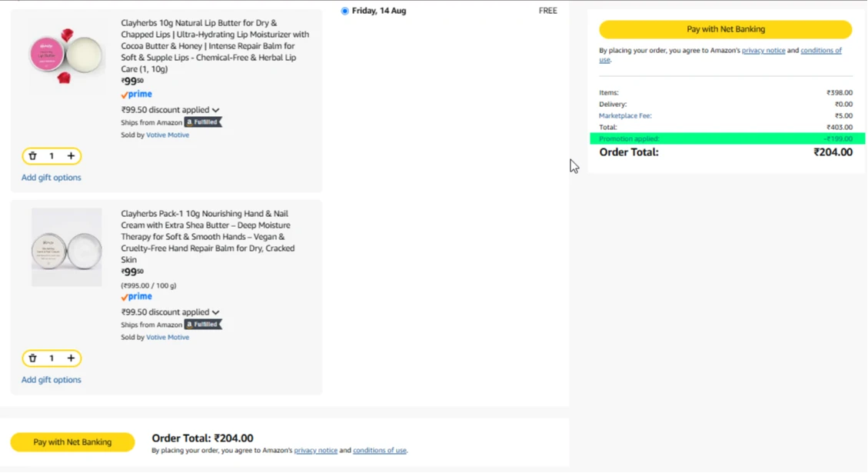Expand discount applied details for Lip Butter

215,110
